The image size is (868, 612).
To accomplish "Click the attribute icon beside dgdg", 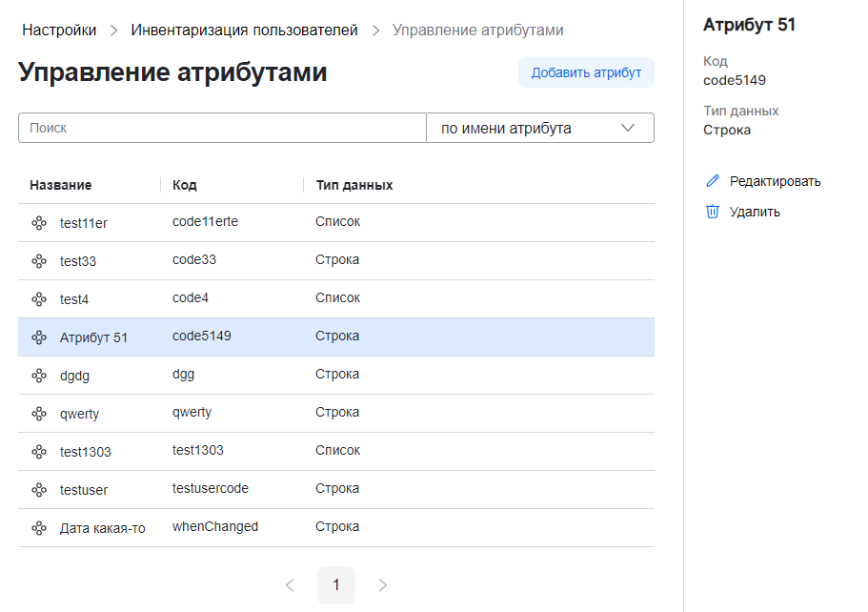I will click(x=39, y=376).
